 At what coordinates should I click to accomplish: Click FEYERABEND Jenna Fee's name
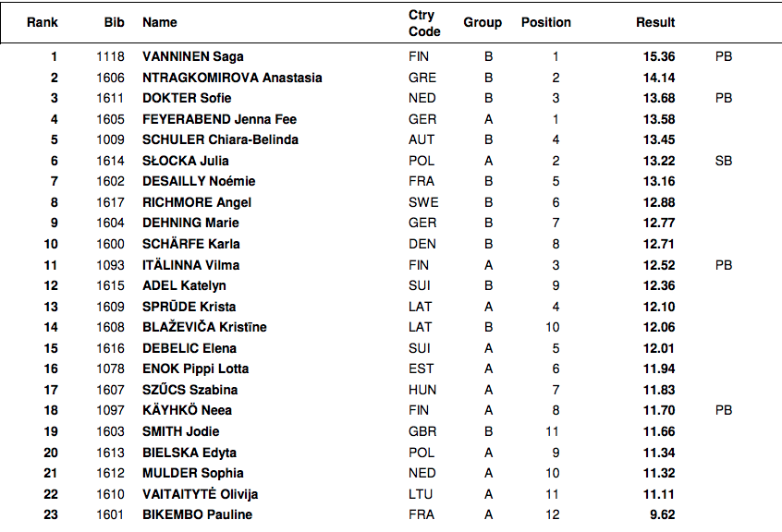click(219, 119)
